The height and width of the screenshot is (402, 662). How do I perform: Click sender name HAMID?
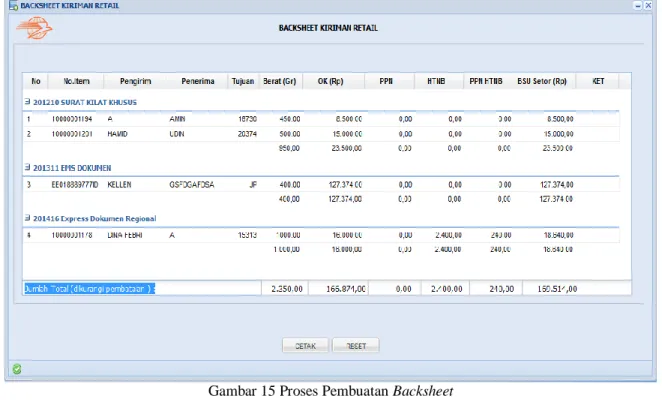(x=117, y=134)
